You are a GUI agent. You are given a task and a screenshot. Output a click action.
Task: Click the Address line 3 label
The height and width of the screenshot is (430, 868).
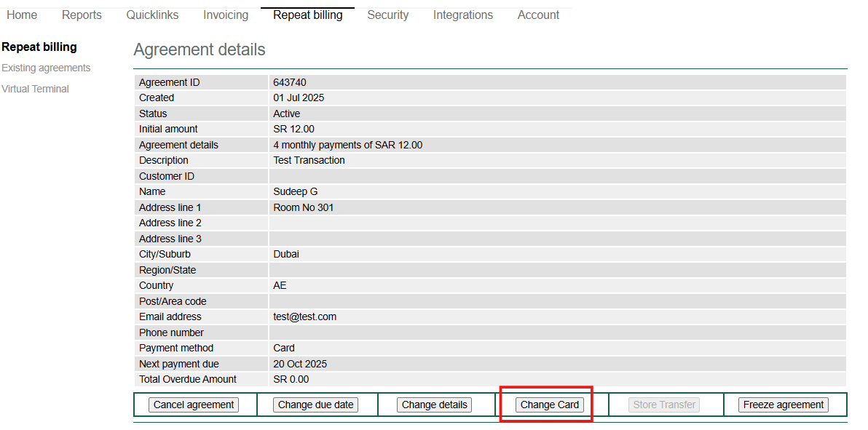(x=170, y=239)
